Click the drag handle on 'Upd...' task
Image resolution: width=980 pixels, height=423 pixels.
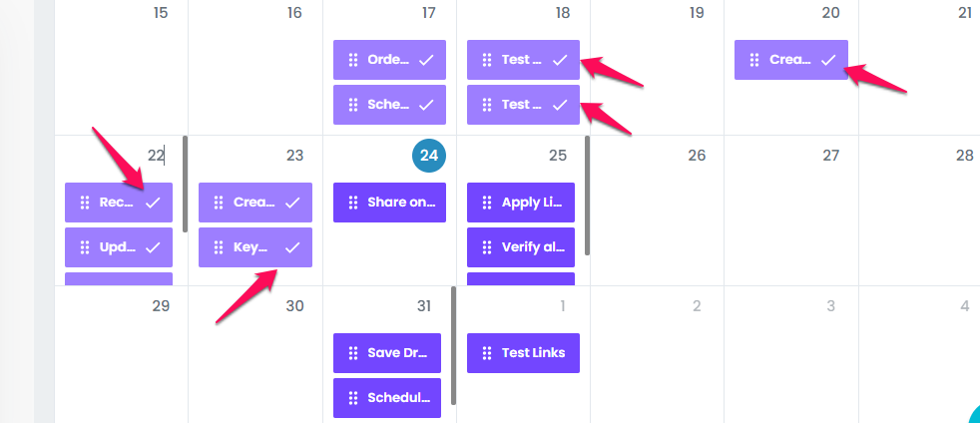coord(85,247)
